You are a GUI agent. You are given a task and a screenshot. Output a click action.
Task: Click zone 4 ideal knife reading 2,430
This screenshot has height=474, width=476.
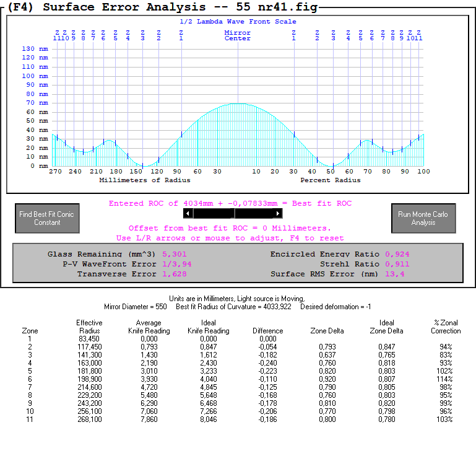(x=208, y=363)
